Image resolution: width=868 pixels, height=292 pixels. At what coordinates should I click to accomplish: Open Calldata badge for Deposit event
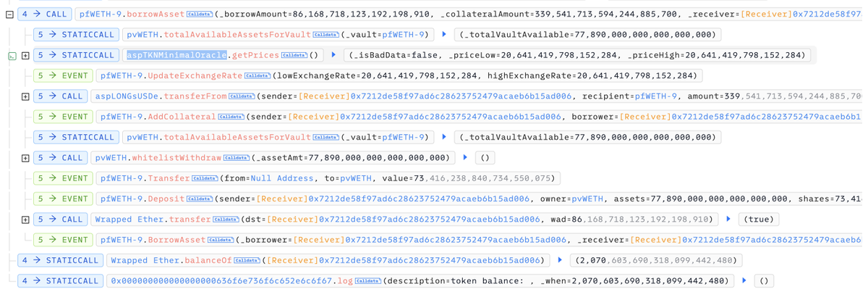click(200, 199)
